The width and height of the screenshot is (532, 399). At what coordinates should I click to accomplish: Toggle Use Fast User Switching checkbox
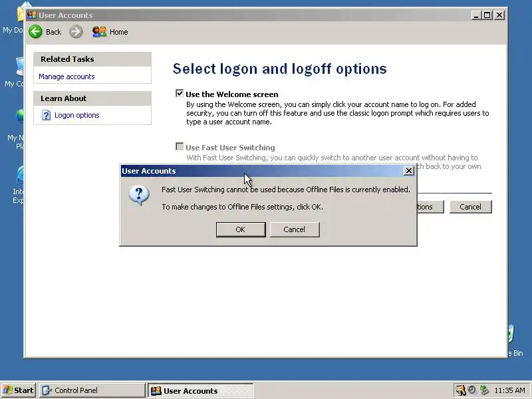tap(179, 146)
